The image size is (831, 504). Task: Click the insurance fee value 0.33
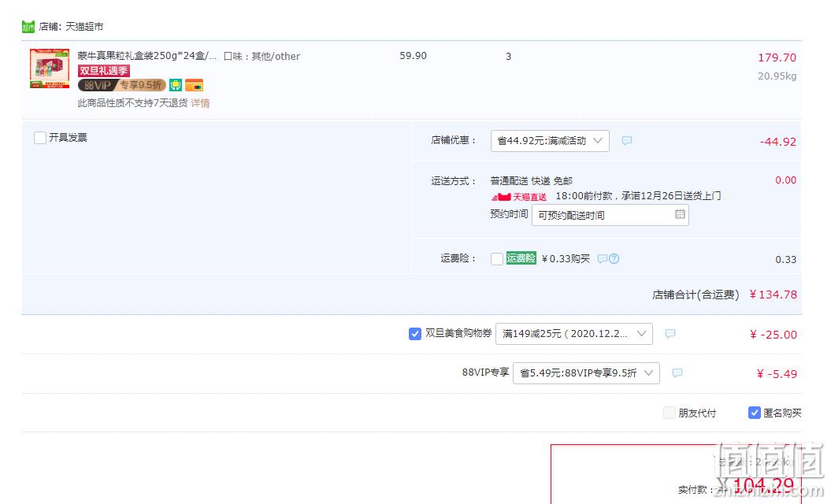point(785,260)
